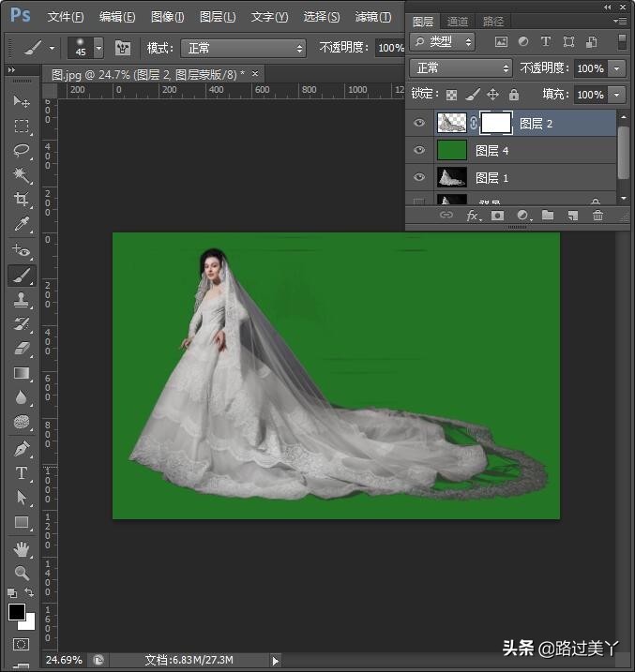Screen dimensions: 635x672
Task: Select the Brush tool in toolbox
Action: coord(21,276)
